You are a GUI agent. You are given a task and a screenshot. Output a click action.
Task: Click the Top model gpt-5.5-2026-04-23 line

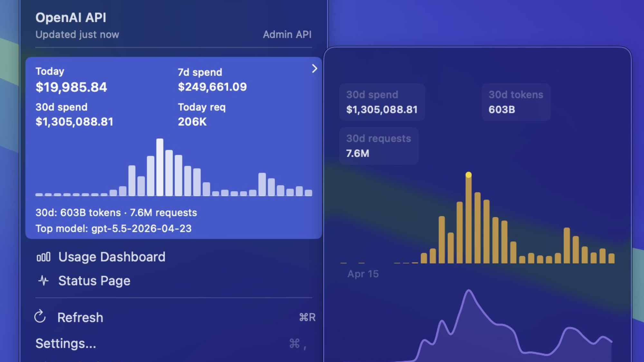pos(113,228)
